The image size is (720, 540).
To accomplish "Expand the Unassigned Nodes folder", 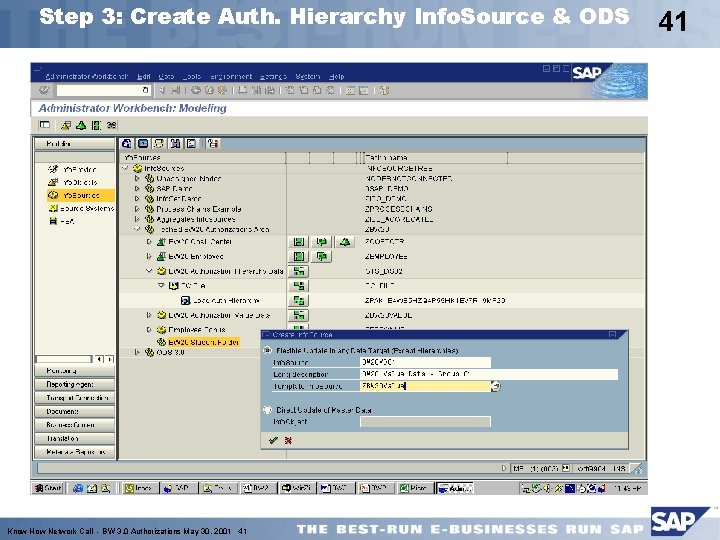I will click(x=137, y=179).
